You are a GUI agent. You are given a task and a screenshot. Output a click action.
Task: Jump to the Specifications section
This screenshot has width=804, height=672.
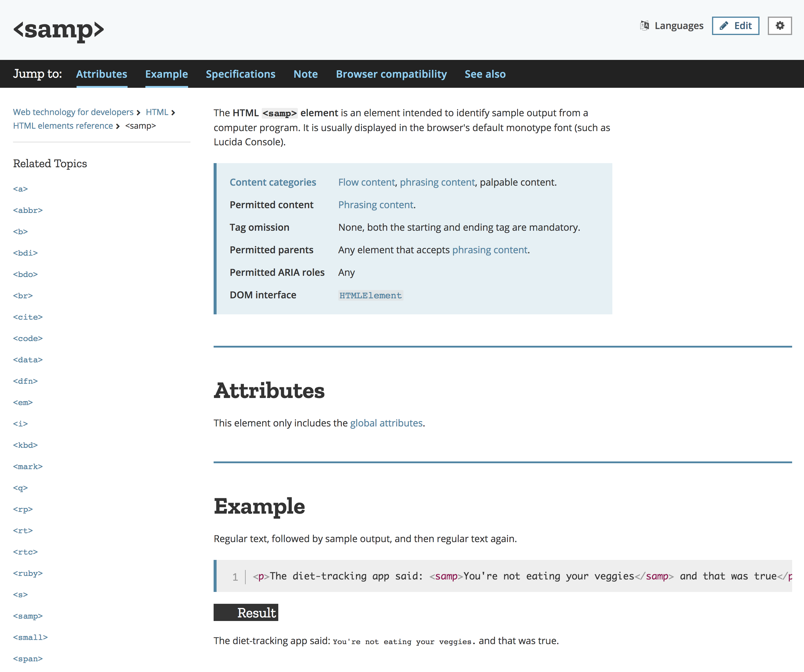[x=240, y=74]
